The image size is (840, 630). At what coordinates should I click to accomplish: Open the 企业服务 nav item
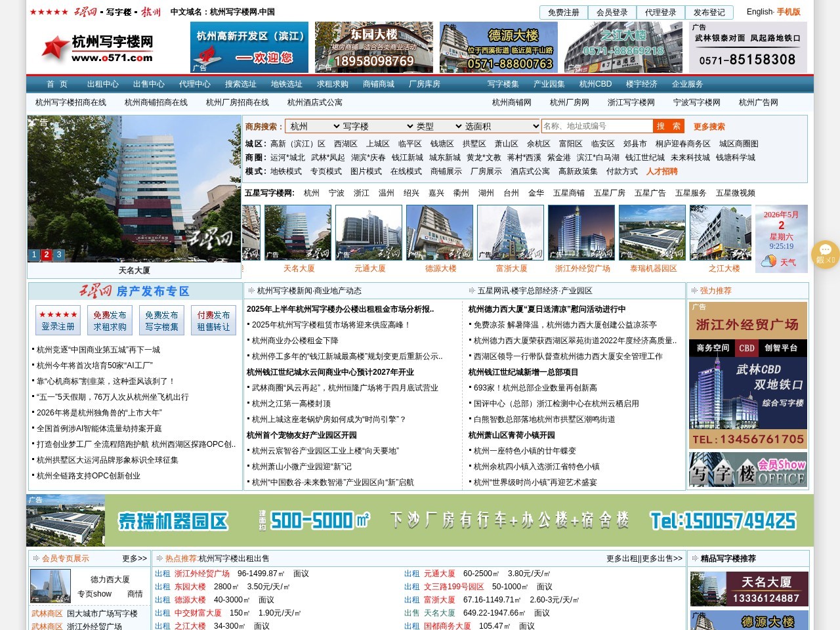coord(687,84)
